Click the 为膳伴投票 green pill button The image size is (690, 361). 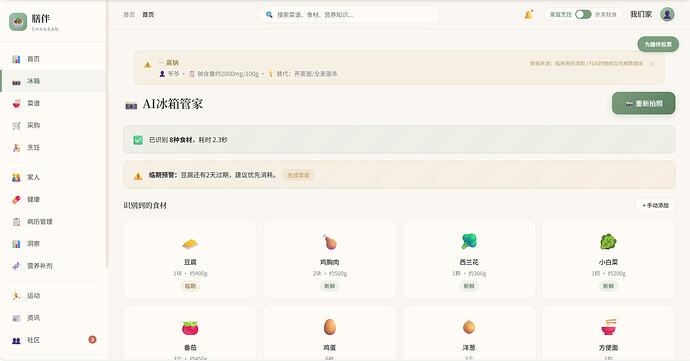[x=658, y=44]
